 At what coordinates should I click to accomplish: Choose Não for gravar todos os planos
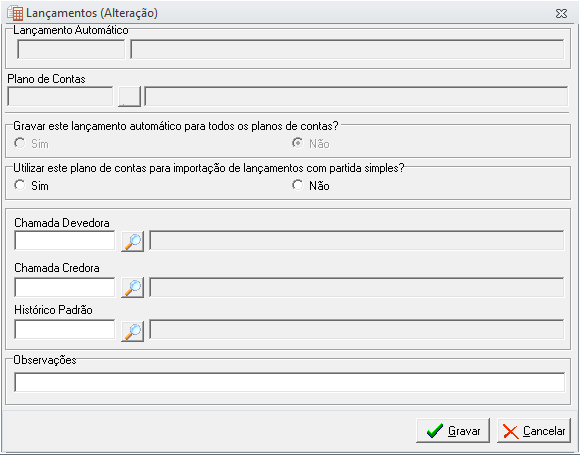pos(297,143)
